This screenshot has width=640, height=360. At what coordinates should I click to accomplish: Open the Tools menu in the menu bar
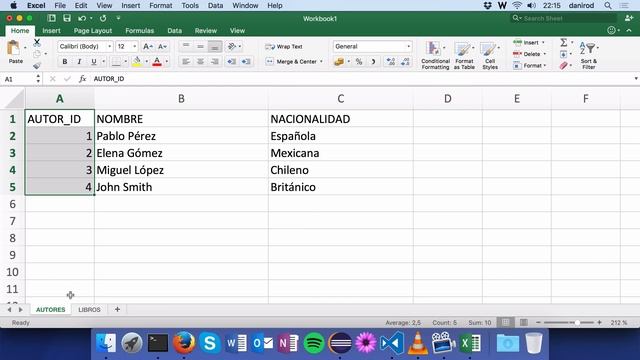coord(190,5)
